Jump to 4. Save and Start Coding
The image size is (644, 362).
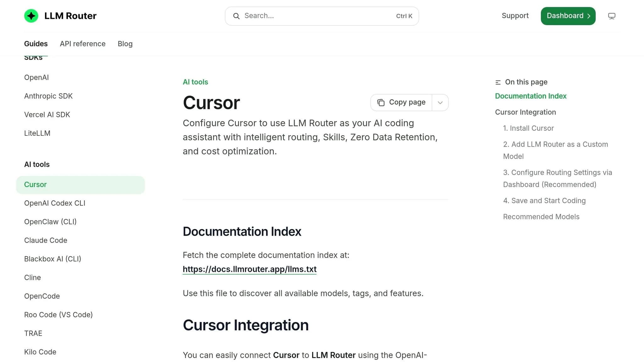coord(544,200)
